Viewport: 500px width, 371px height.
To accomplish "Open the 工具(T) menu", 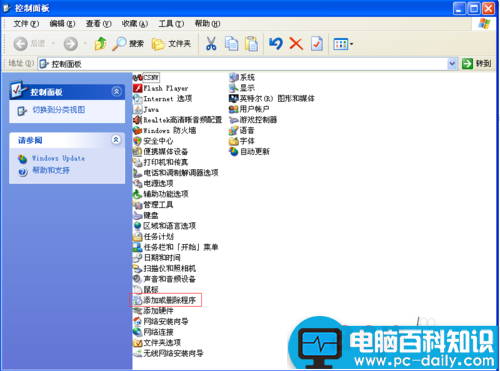I will tap(171, 24).
